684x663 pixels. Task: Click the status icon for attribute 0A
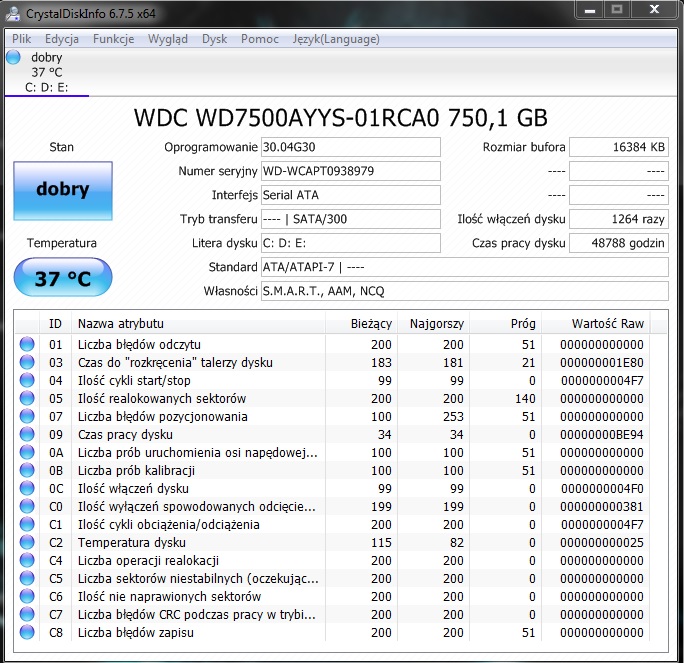(x=27, y=452)
